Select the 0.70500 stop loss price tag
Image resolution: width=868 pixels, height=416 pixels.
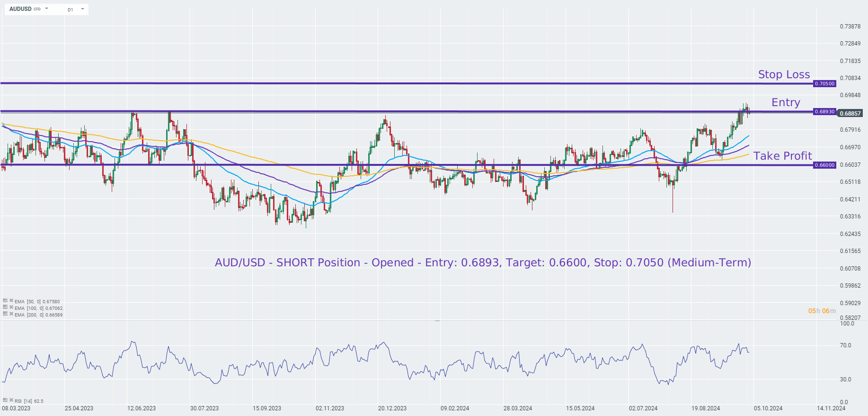click(825, 83)
